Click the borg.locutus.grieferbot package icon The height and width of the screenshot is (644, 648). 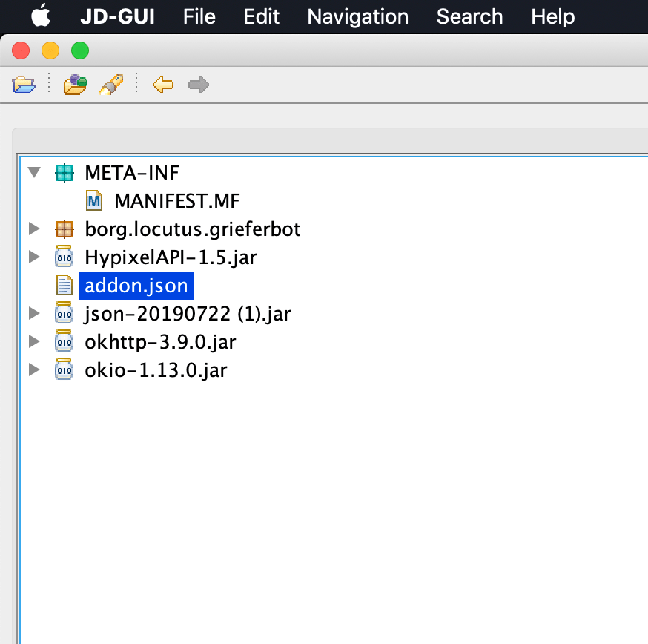tap(65, 229)
